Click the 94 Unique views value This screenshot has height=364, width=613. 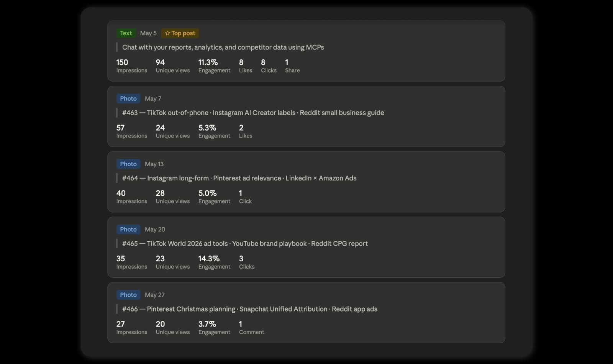(x=160, y=62)
